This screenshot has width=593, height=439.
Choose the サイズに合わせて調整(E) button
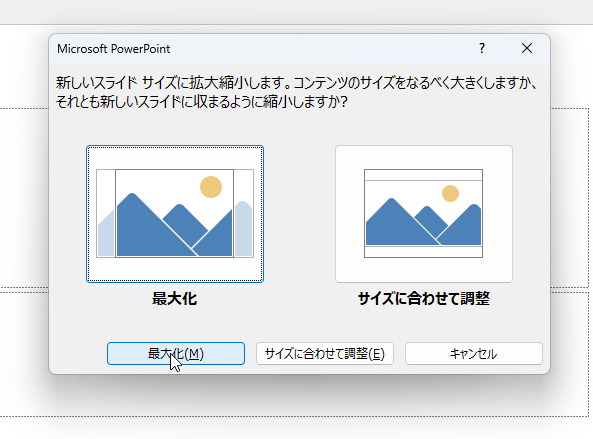tap(325, 354)
